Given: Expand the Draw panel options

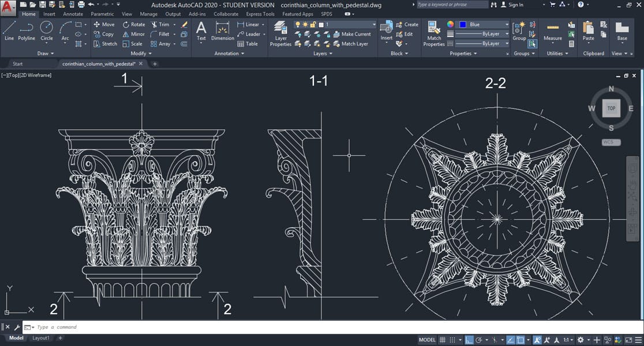Looking at the screenshot, I should (x=46, y=54).
